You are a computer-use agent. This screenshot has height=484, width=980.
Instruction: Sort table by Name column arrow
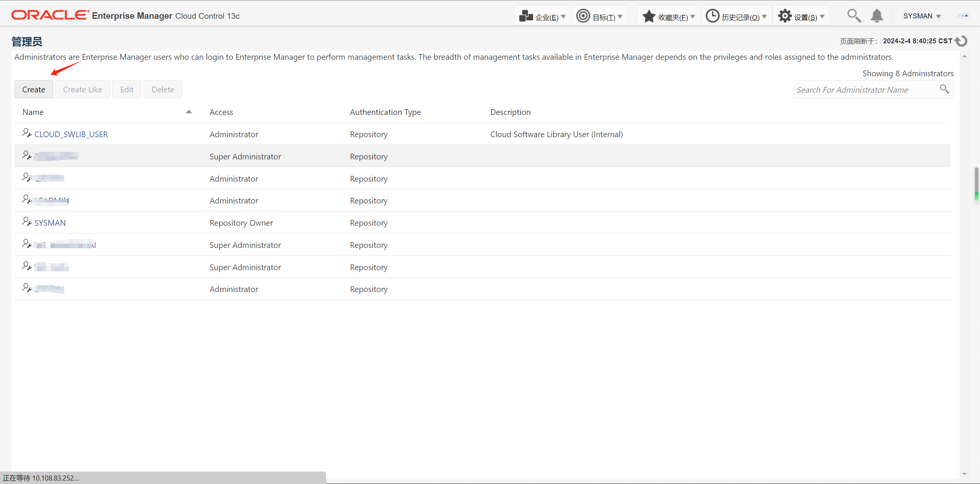point(189,112)
